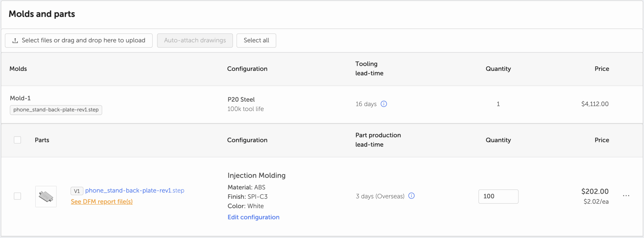
Task: Click the Injection Molding configuration heading
Action: click(256, 175)
